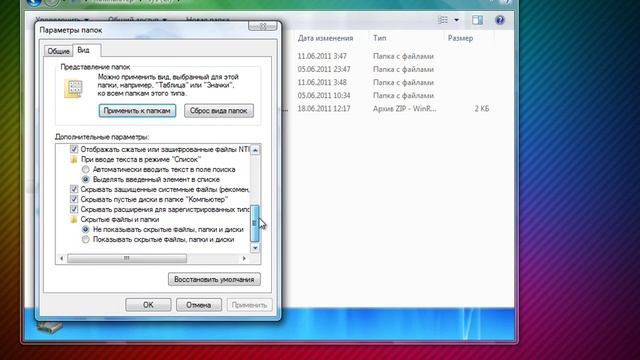Screen dimensions: 640x360
Task: Toggle Скрывать расширения для зарегистрированных типов
Action: tap(74, 209)
